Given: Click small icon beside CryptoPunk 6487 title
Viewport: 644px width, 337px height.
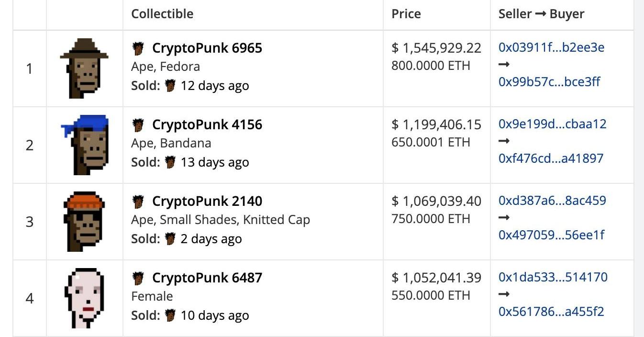Looking at the screenshot, I should [x=138, y=278].
